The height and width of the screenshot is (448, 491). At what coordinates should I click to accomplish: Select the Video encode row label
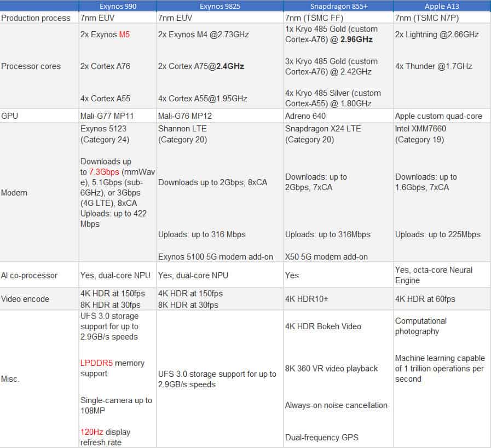pyautogui.click(x=25, y=299)
